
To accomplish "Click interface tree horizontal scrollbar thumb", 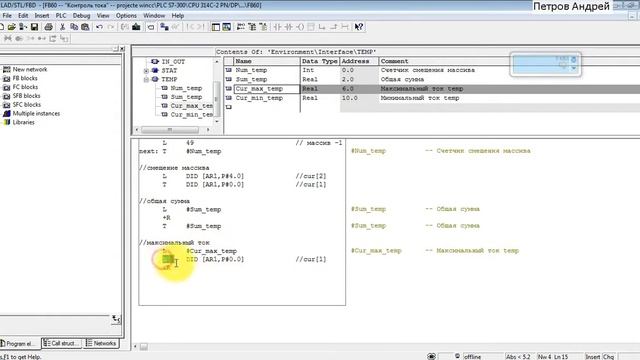I will (170, 130).
